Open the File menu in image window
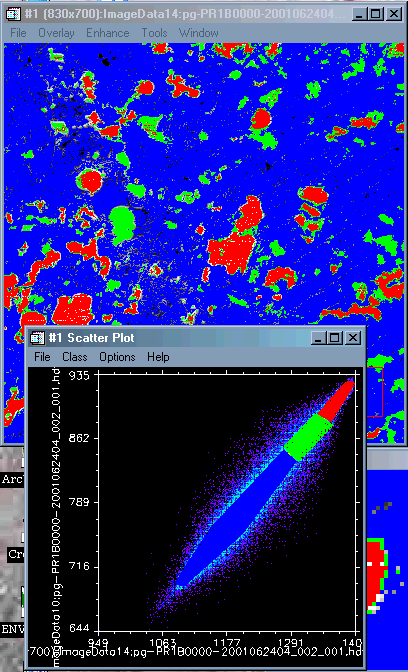This screenshot has height=672, width=408. [18, 33]
